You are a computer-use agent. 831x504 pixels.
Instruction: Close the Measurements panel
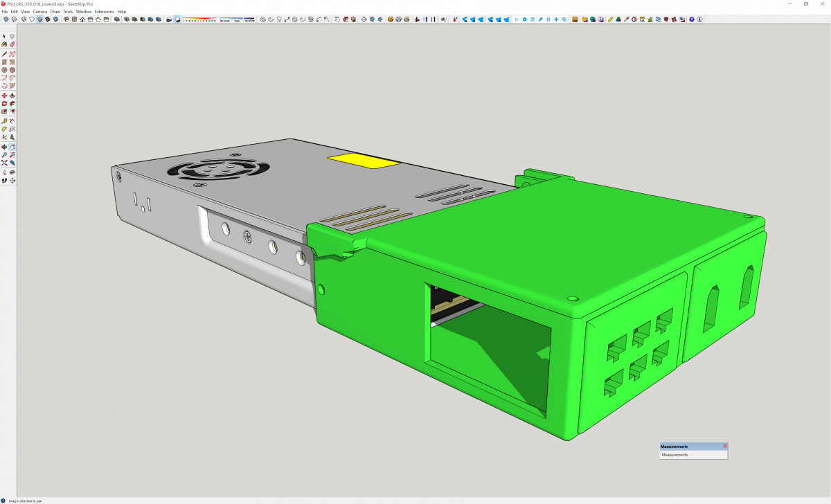tap(725, 447)
